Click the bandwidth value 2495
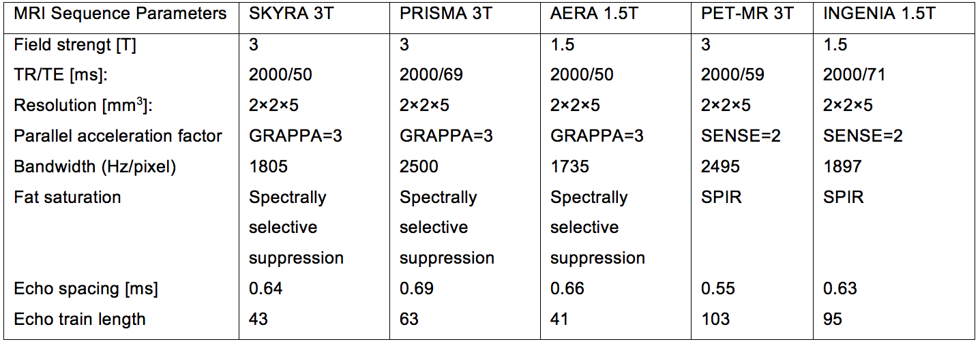Viewport: 980px width, 344px height. (x=720, y=167)
